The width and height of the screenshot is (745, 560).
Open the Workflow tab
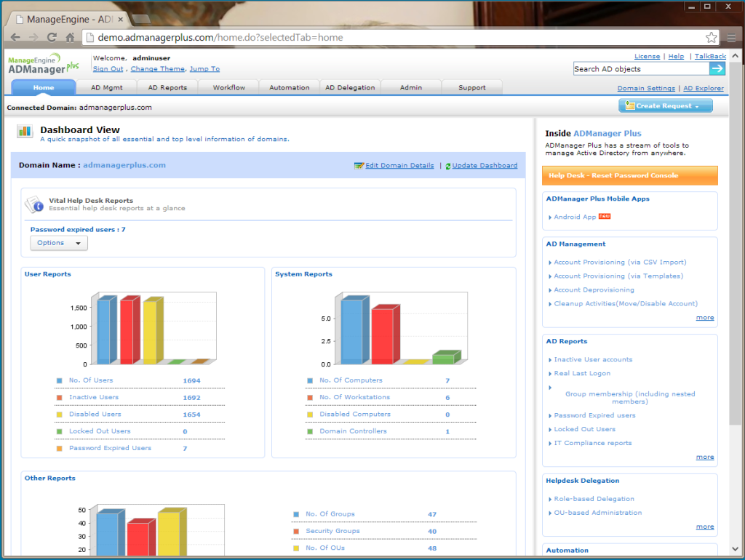229,87
